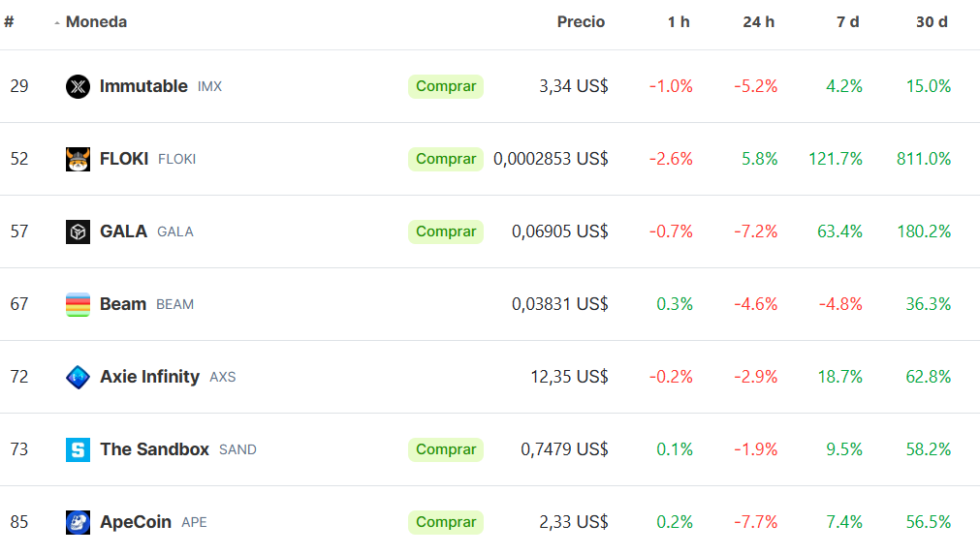This screenshot has width=980, height=555.
Task: Sort by the 7 d change column
Action: (847, 22)
